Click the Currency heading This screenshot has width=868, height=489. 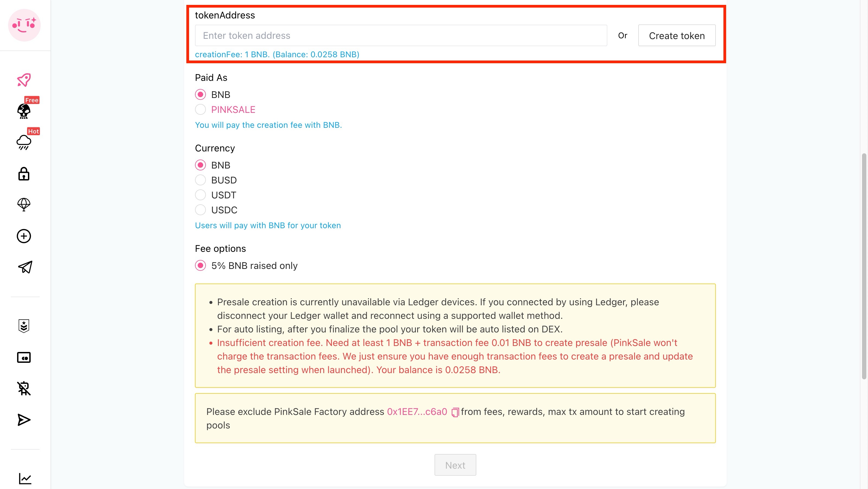pyautogui.click(x=215, y=148)
